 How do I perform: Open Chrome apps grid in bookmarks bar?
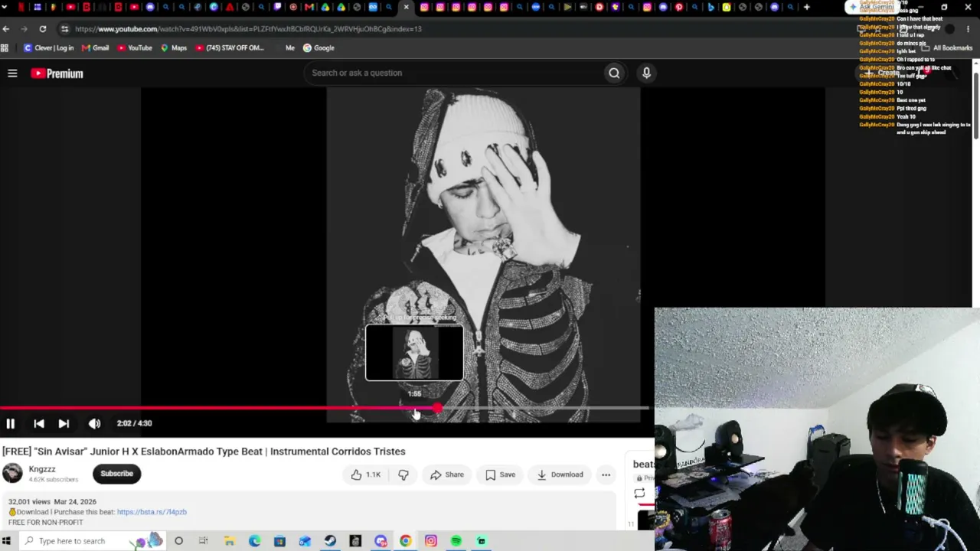pyautogui.click(x=5, y=48)
